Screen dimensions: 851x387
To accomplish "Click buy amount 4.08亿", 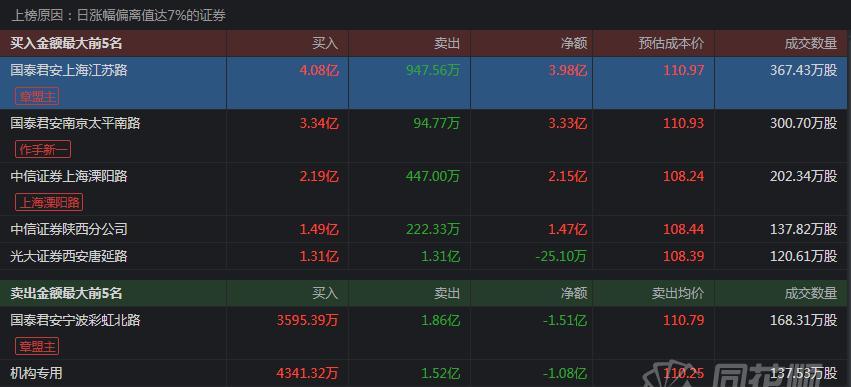I will point(319,70).
